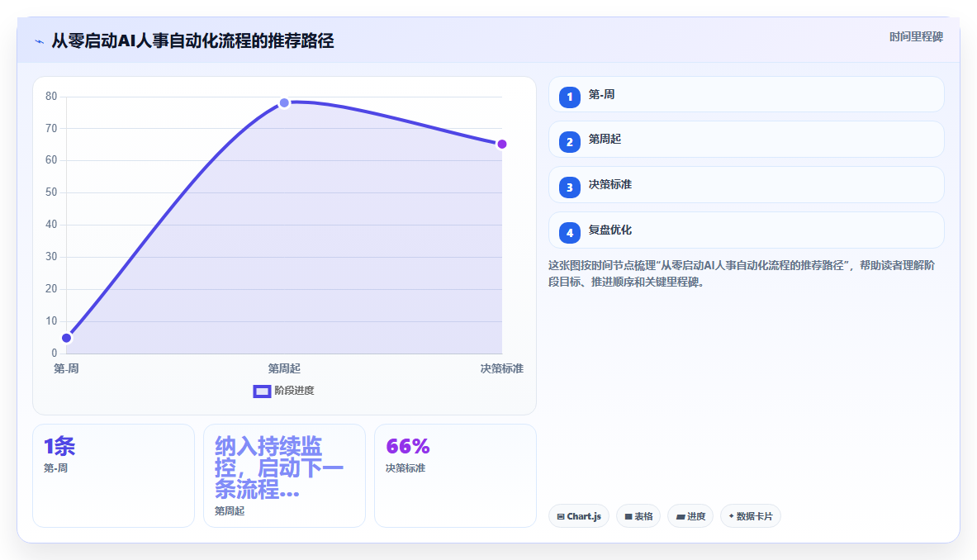Open the 66% data card
The width and height of the screenshot is (977, 560).
pyautogui.click(x=456, y=476)
